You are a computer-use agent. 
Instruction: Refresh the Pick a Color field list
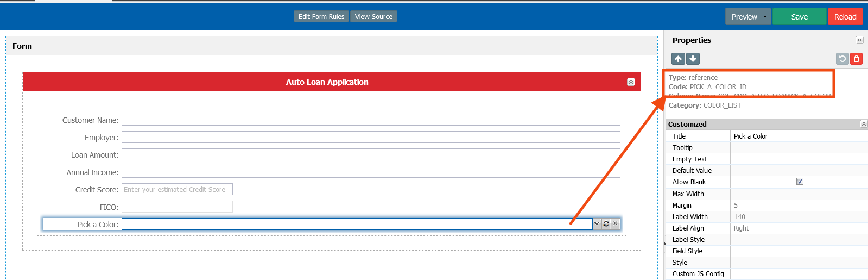click(x=606, y=224)
